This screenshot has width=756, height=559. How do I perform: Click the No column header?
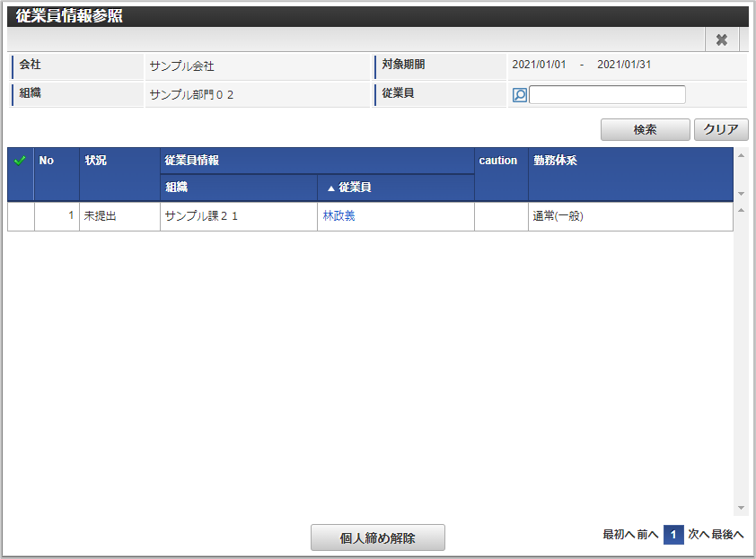[57, 174]
